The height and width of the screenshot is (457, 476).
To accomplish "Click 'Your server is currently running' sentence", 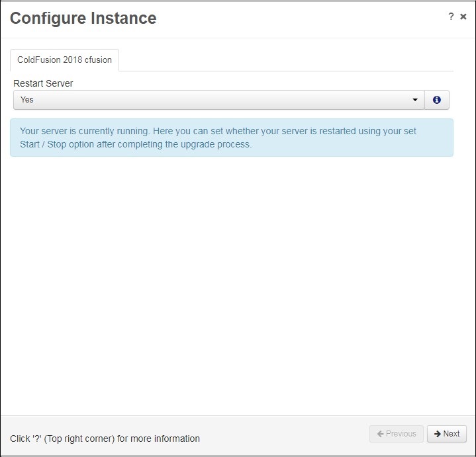I will (x=85, y=131).
